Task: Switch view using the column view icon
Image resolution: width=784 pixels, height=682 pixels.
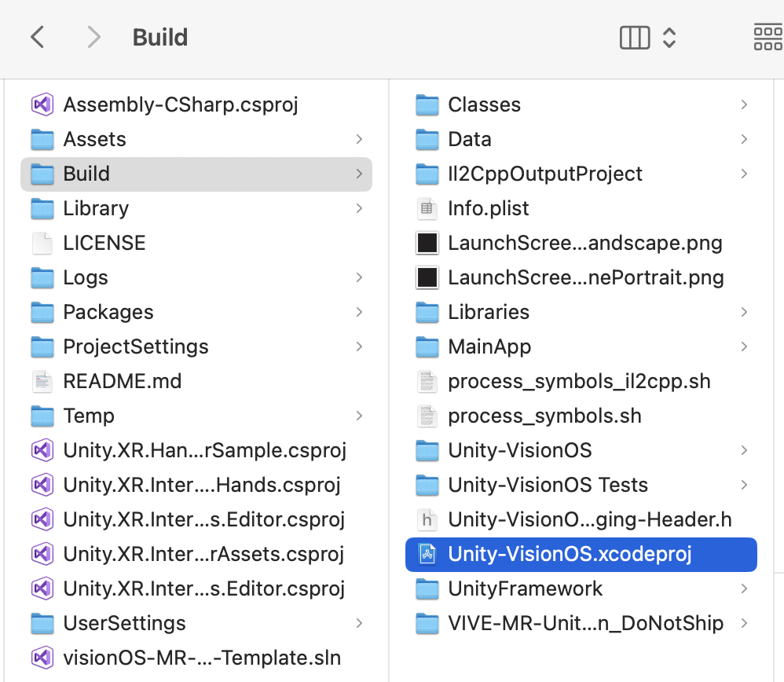Action: click(x=635, y=38)
